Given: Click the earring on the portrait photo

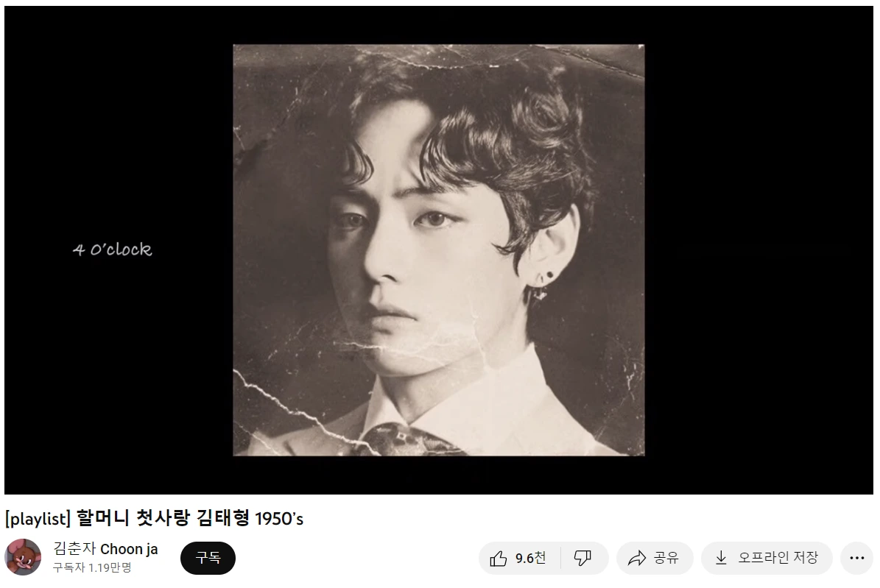Looking at the screenshot, I should tap(542, 285).
